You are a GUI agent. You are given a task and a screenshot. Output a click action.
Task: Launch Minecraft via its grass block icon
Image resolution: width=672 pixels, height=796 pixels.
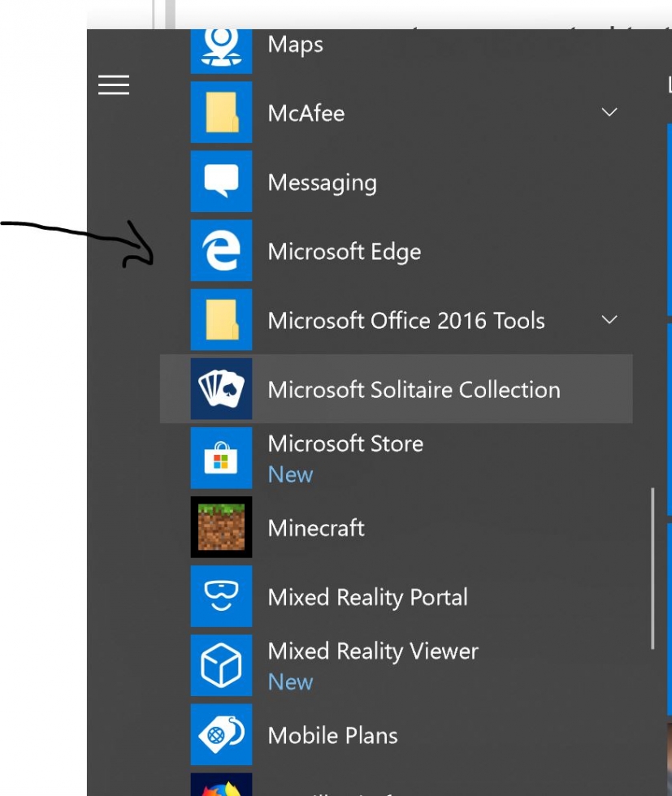pos(221,527)
